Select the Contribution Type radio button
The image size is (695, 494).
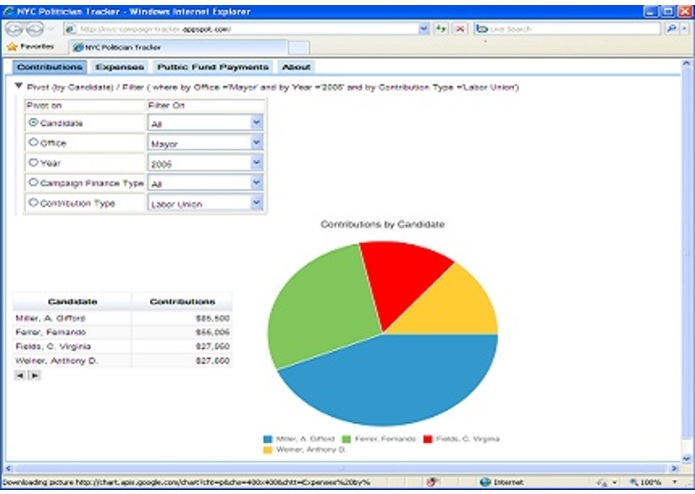[33, 202]
